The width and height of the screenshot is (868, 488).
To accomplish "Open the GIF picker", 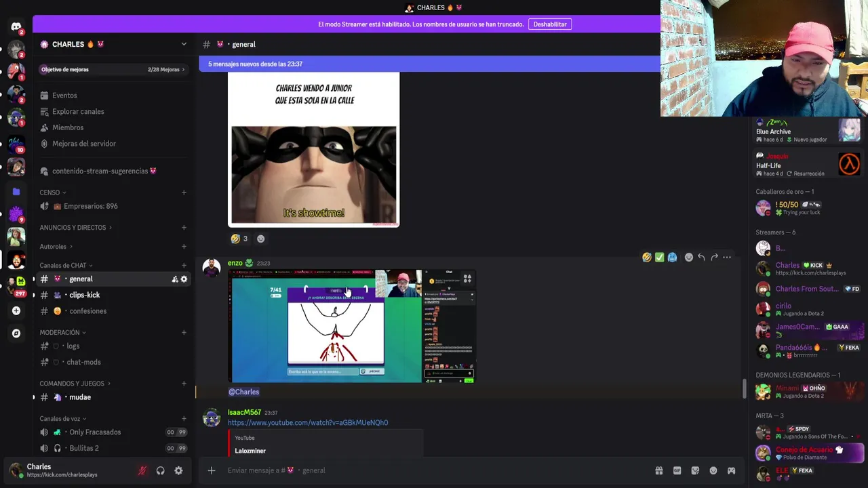I will pos(677,470).
